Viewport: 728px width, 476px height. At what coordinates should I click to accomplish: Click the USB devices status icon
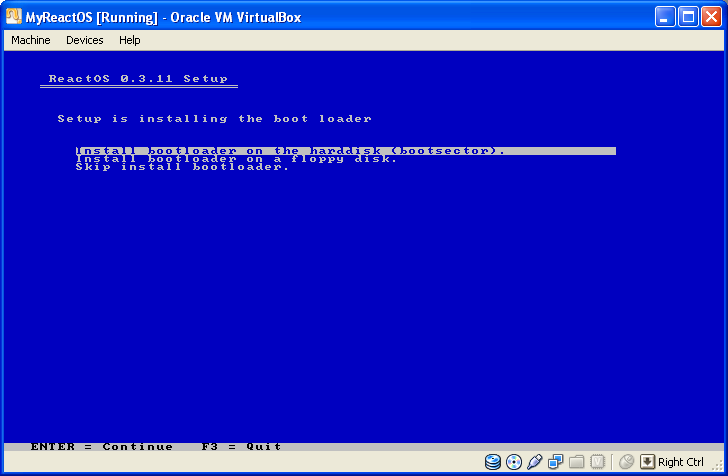(x=534, y=462)
